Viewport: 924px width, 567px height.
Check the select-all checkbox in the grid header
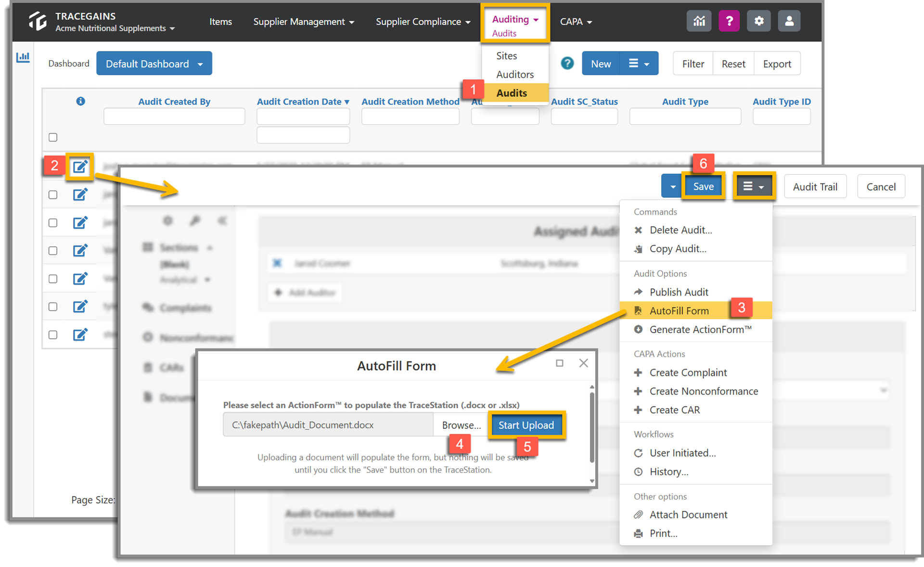point(52,137)
